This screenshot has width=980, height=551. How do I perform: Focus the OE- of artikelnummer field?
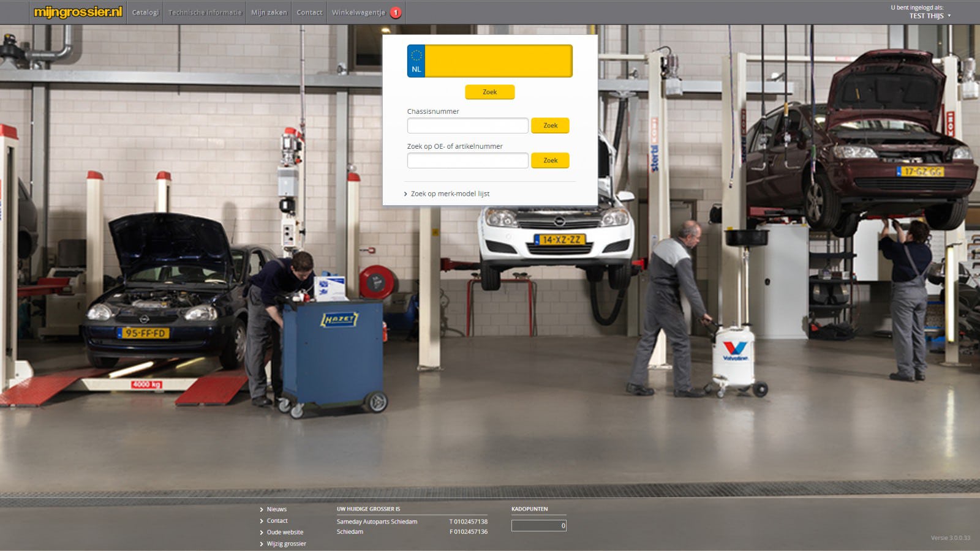click(467, 160)
